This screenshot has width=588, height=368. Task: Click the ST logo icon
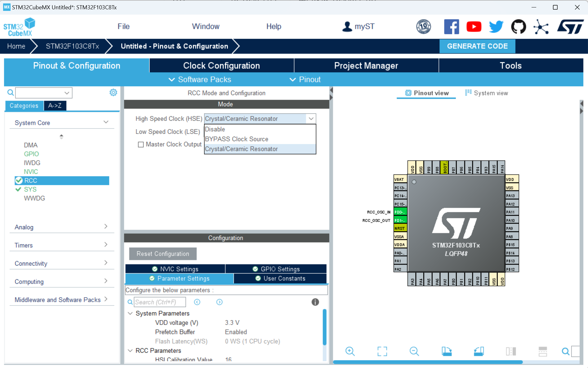click(570, 27)
